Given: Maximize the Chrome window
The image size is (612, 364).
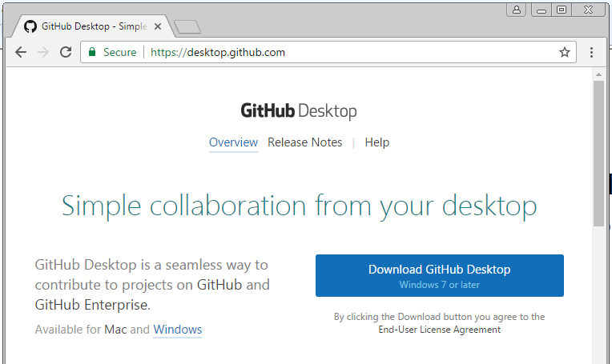Looking at the screenshot, I should (x=562, y=10).
